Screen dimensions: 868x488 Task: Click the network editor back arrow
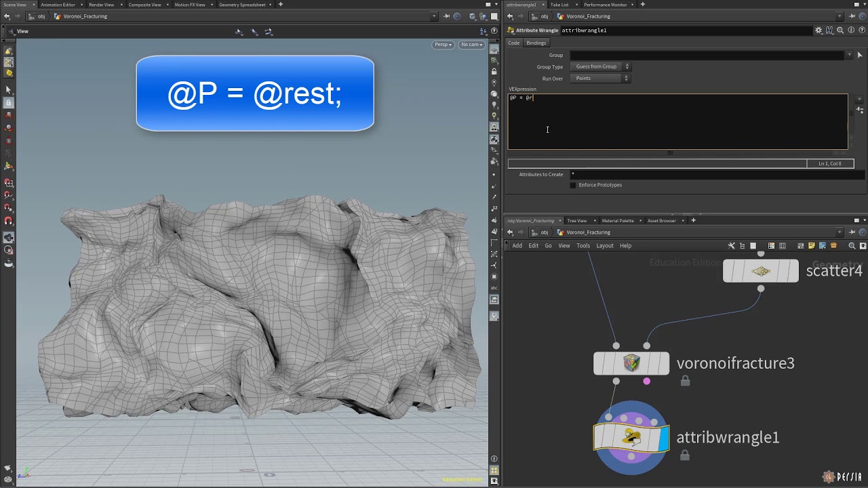[510, 232]
